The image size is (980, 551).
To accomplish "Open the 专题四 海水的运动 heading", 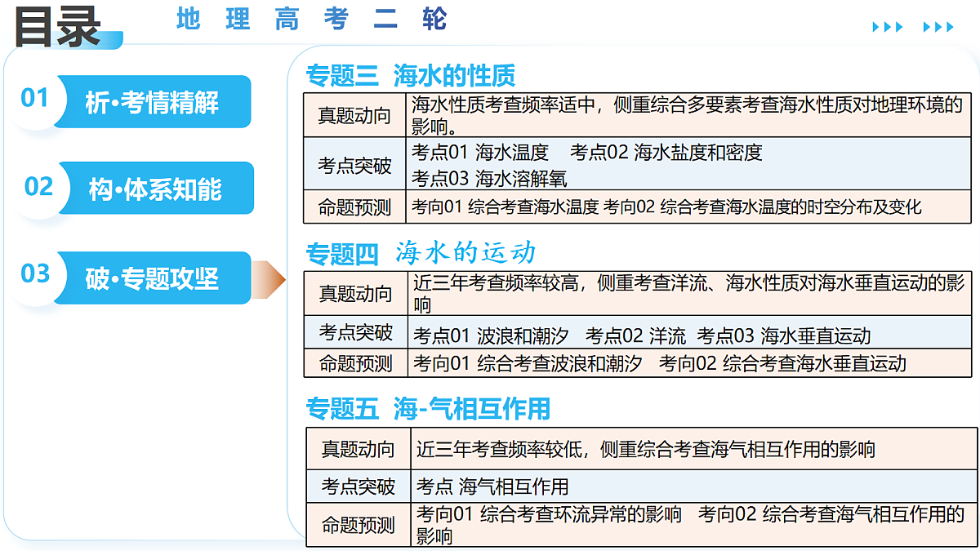I will pyautogui.click(x=421, y=253).
